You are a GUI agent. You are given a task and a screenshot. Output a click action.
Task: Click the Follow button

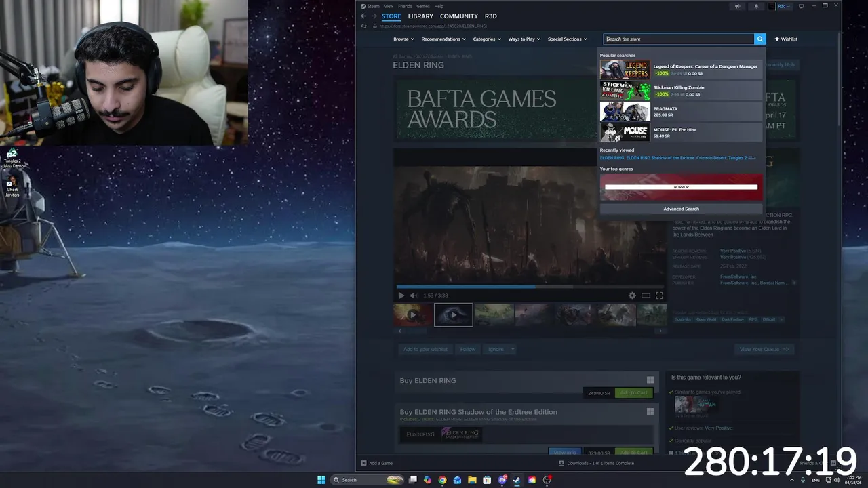(x=468, y=349)
